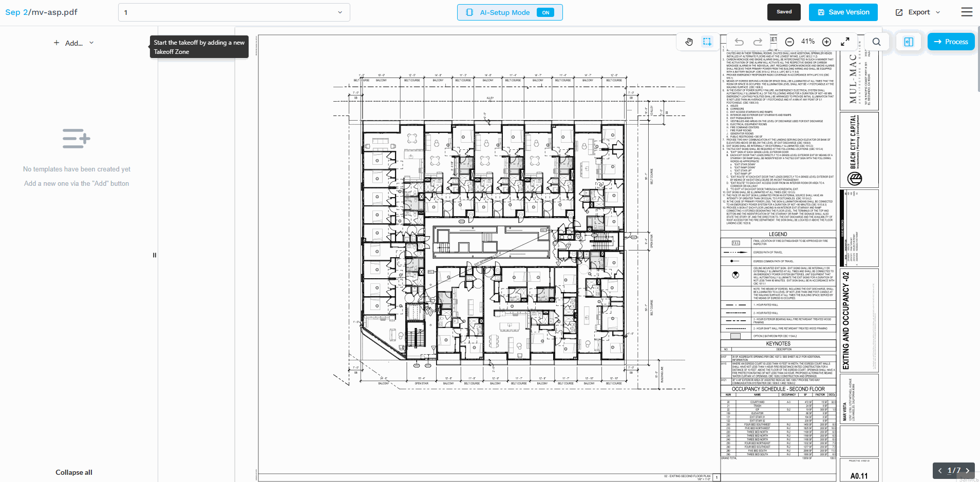Activate the add takeoff zone selection tool
The image size is (980, 482).
click(x=707, y=42)
